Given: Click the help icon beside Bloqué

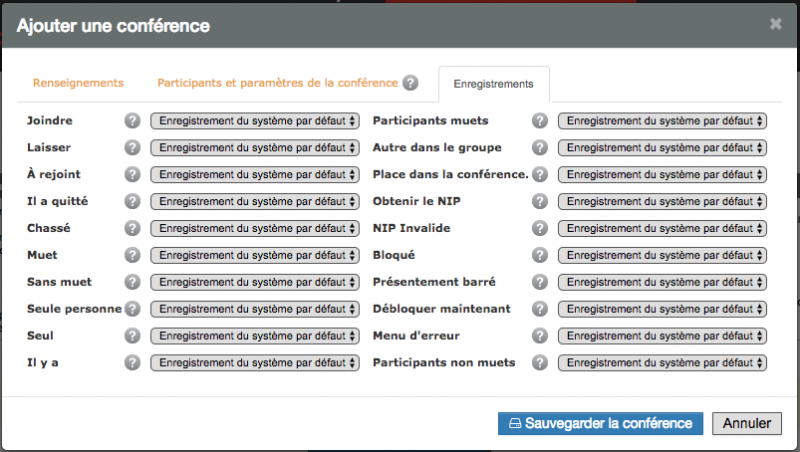Looking at the screenshot, I should coord(540,255).
